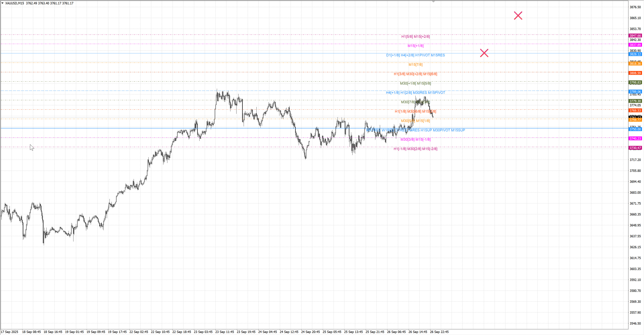
Task: Click '23 Sep 11:45' on time axis
Action: (x=225, y=332)
